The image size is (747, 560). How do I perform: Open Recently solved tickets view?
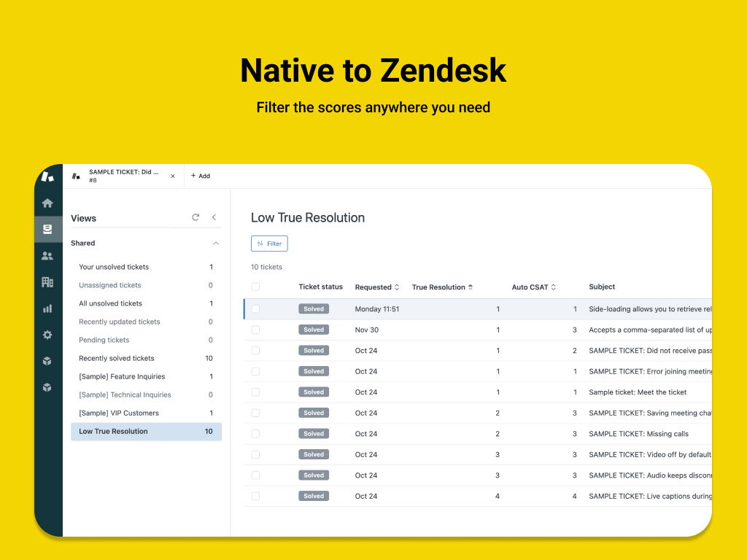point(146,358)
